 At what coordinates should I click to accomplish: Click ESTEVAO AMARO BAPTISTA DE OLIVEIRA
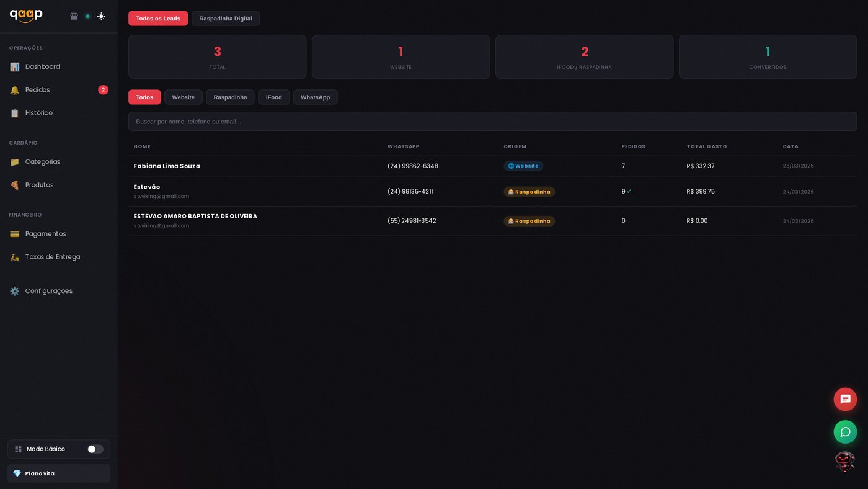(x=195, y=216)
